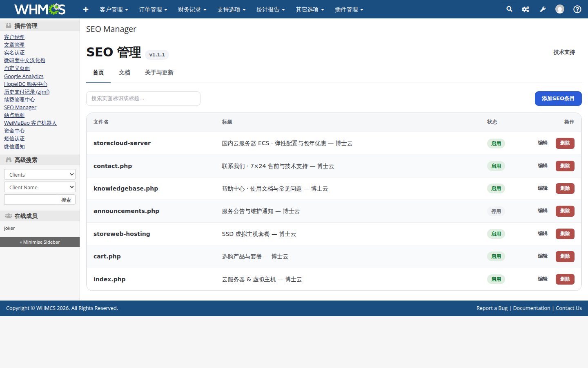Open the help question mark icon
Image resolution: width=588 pixels, height=368 pixels.
[577, 9]
